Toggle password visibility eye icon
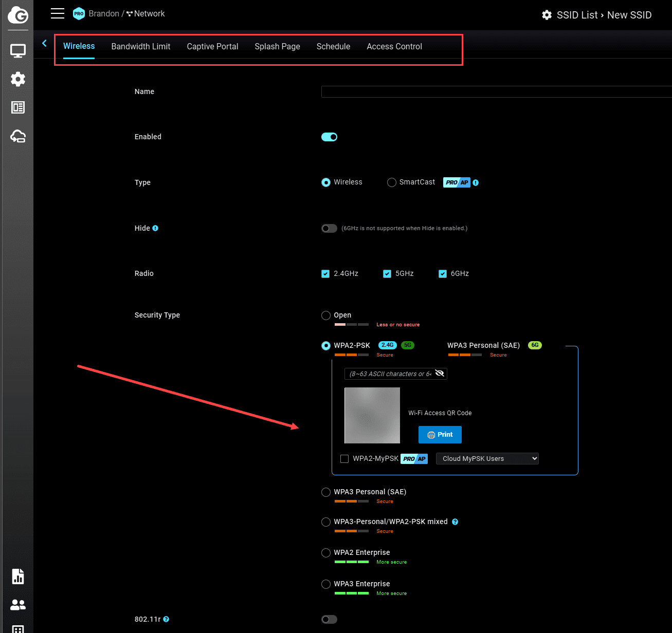The height and width of the screenshot is (633, 672). tap(440, 374)
